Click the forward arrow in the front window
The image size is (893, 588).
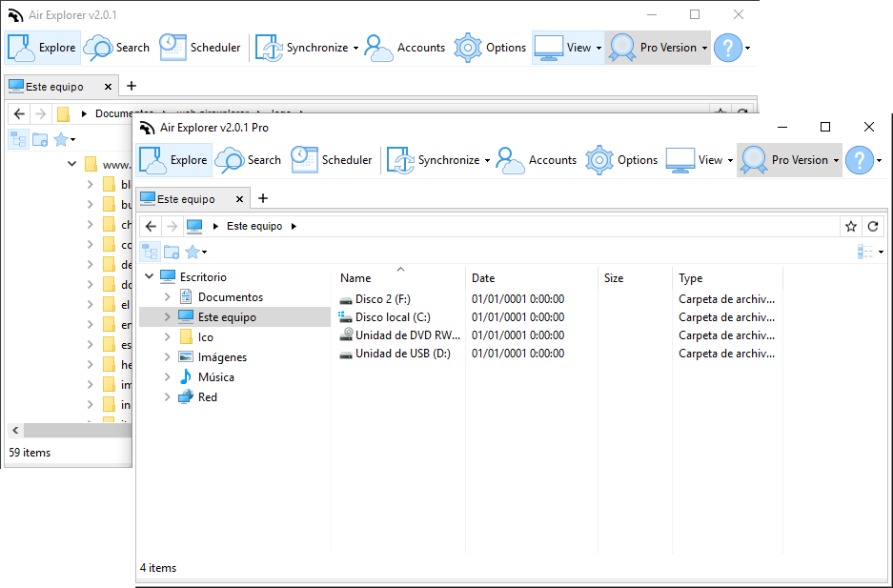pyautogui.click(x=172, y=226)
